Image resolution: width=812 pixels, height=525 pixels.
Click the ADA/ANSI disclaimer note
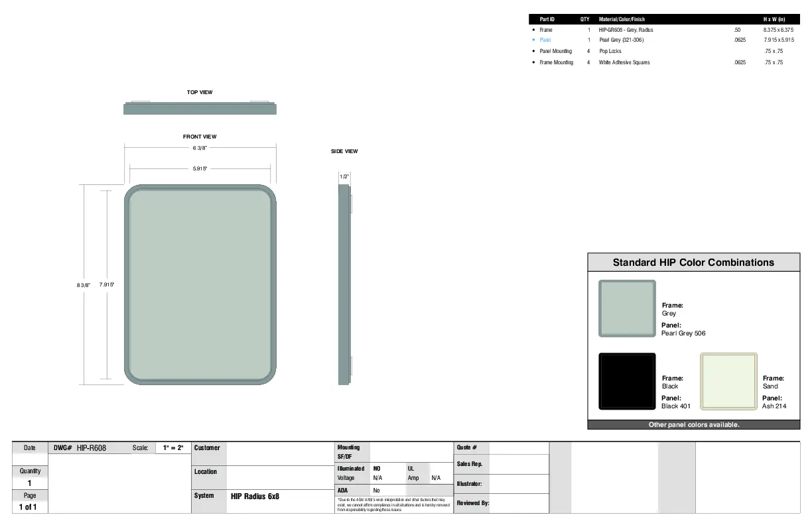(393, 504)
